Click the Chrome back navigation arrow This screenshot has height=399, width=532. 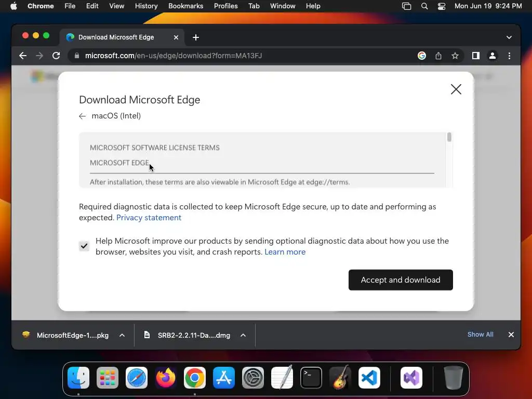coord(23,56)
